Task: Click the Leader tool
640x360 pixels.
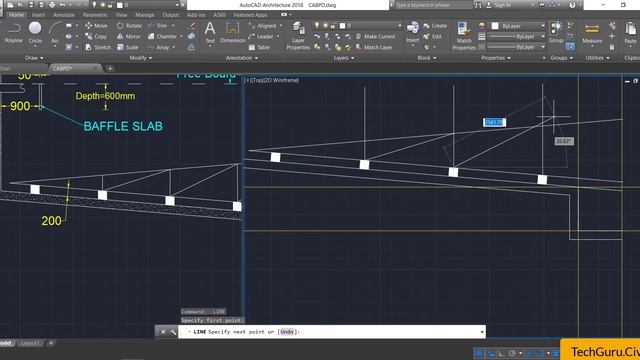Action: (260, 36)
